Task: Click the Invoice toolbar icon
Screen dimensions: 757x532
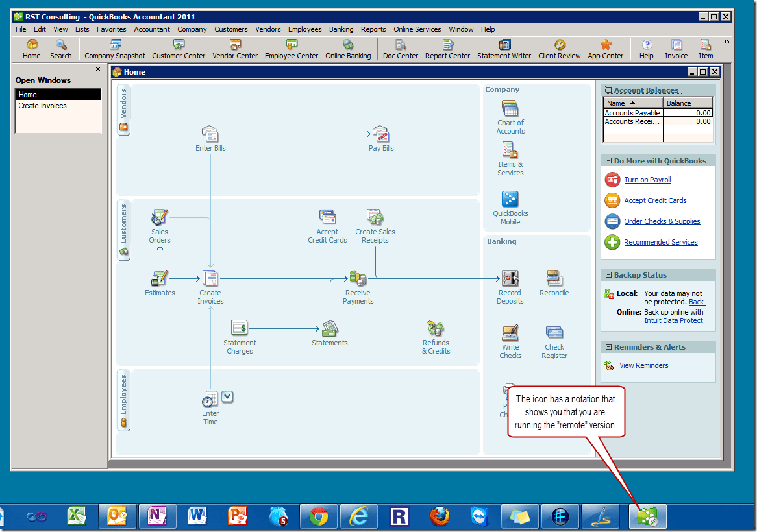Action: [x=676, y=50]
